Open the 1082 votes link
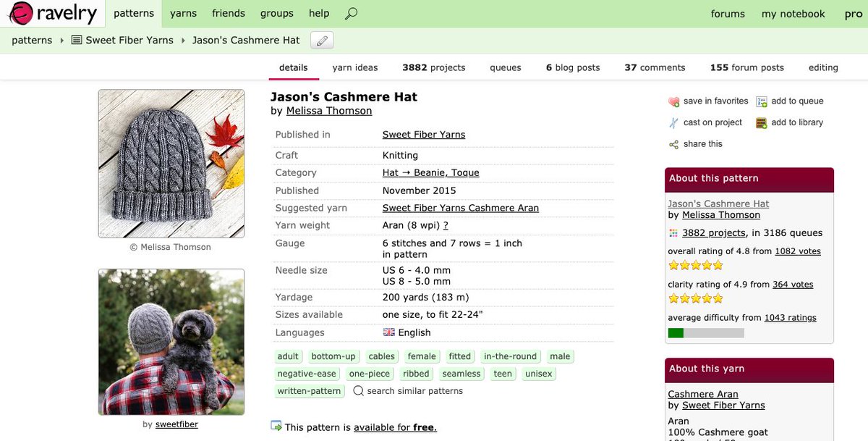This screenshot has height=441, width=868. [798, 251]
